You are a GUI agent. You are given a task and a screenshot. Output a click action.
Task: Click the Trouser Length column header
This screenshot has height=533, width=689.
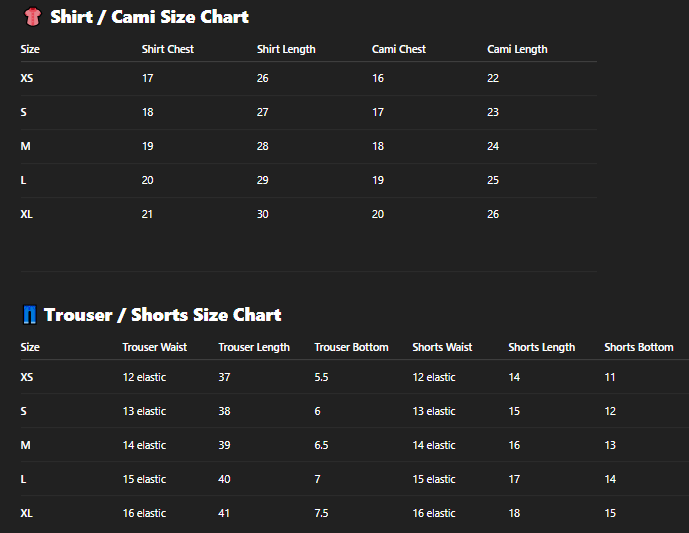[x=254, y=347]
